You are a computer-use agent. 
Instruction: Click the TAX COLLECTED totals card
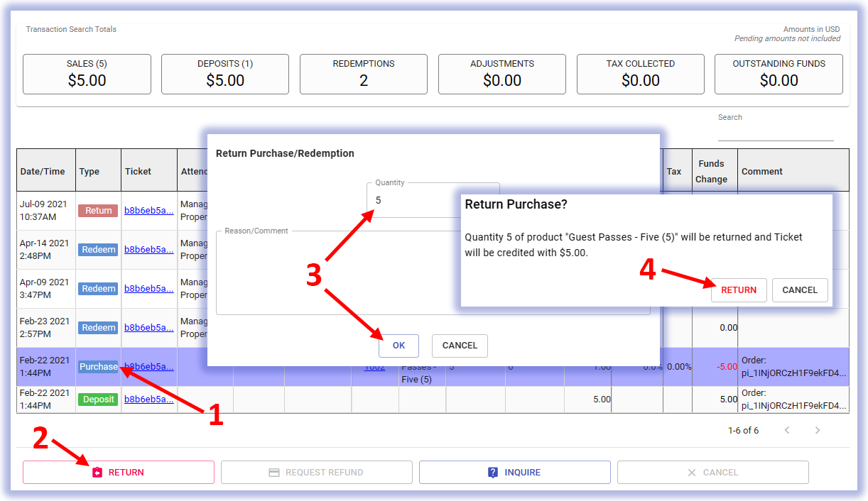[x=641, y=74]
